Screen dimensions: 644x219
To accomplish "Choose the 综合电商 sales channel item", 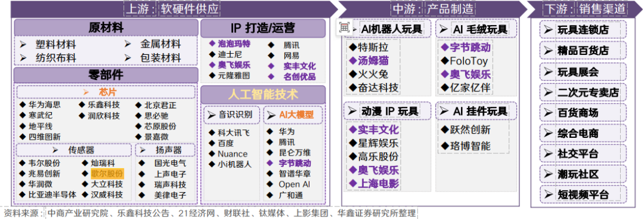I will click(x=584, y=133).
